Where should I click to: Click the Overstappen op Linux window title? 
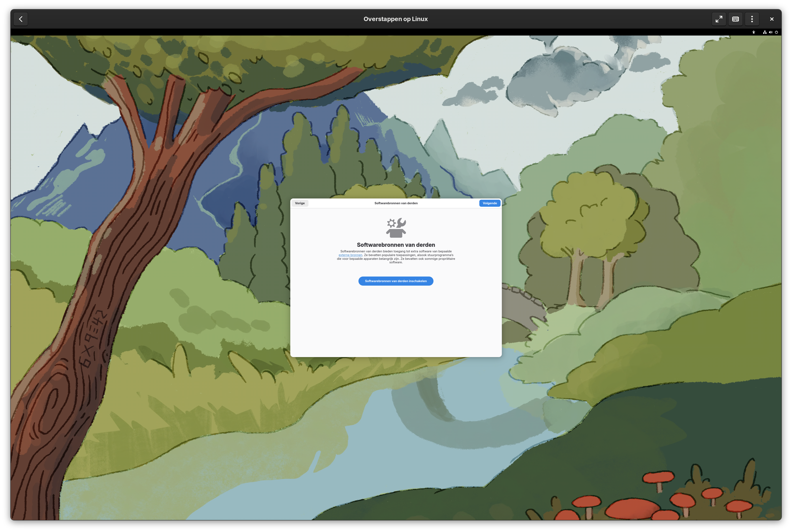pyautogui.click(x=396, y=19)
